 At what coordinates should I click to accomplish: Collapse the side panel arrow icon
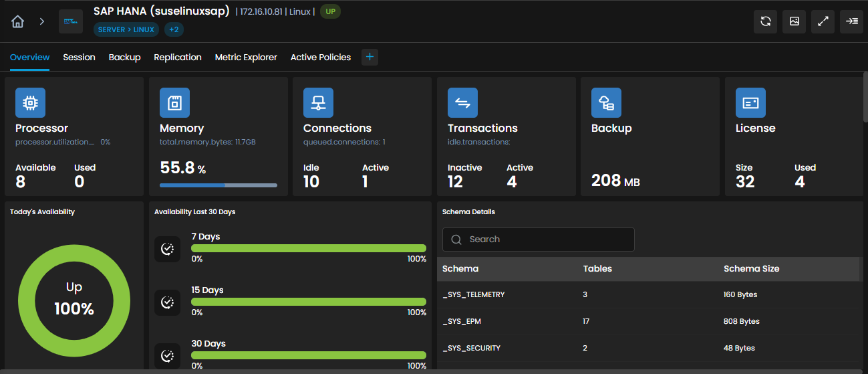[852, 21]
